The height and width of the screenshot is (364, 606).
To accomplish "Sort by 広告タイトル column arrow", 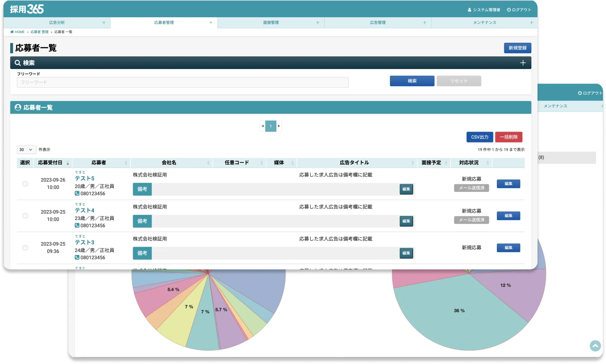I will click(413, 163).
